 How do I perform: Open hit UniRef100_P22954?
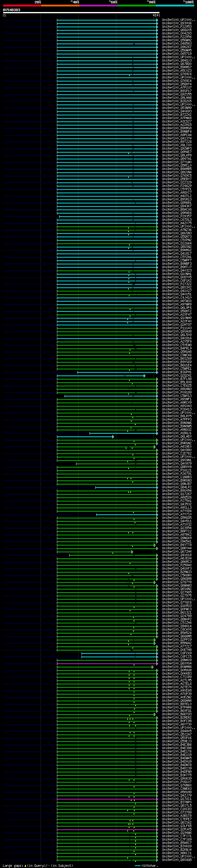point(177,37)
